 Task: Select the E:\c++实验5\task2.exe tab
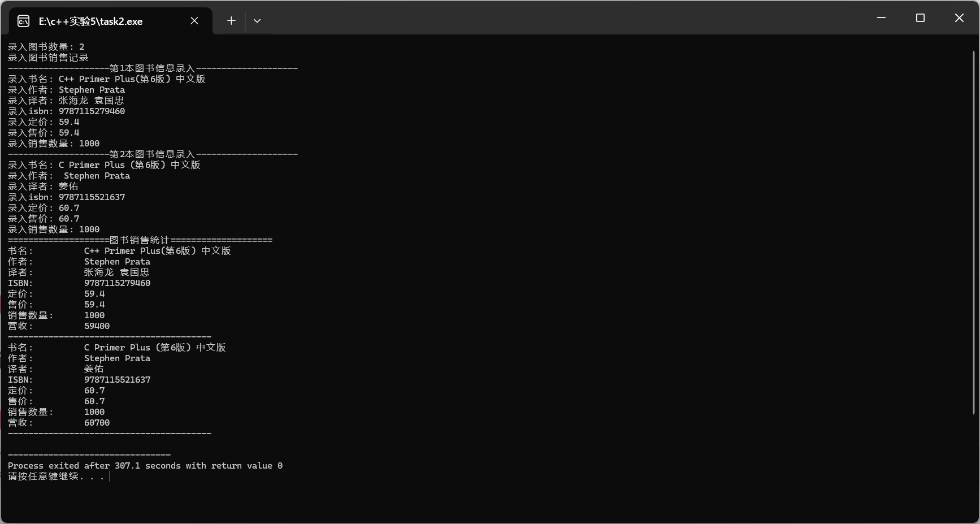click(x=111, y=21)
